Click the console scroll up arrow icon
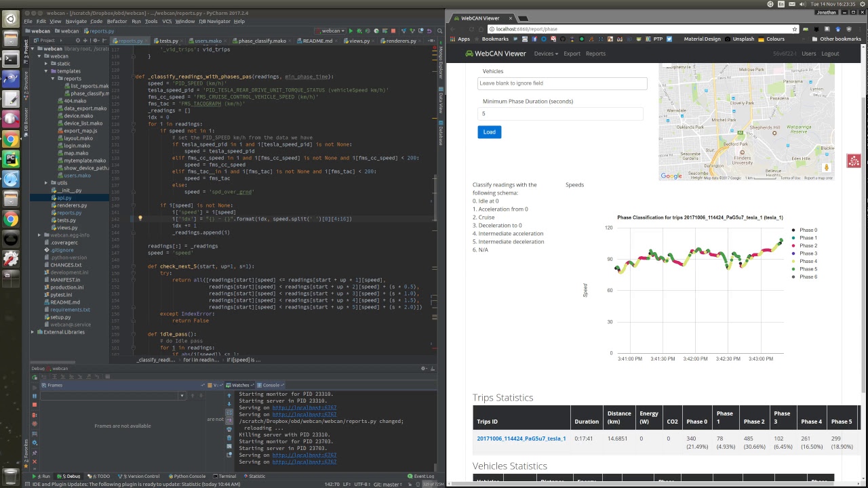This screenshot has width=868, height=488. tap(229, 395)
